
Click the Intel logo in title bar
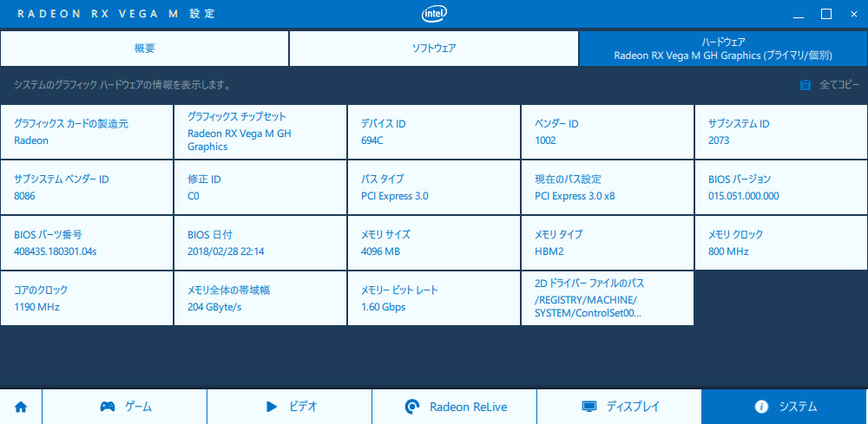[435, 14]
